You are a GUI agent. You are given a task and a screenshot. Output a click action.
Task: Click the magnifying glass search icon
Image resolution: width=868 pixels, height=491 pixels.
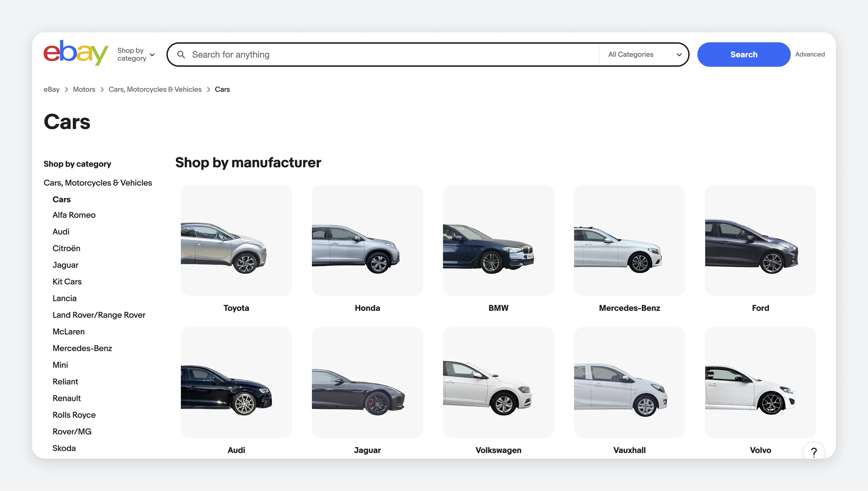pyautogui.click(x=181, y=55)
